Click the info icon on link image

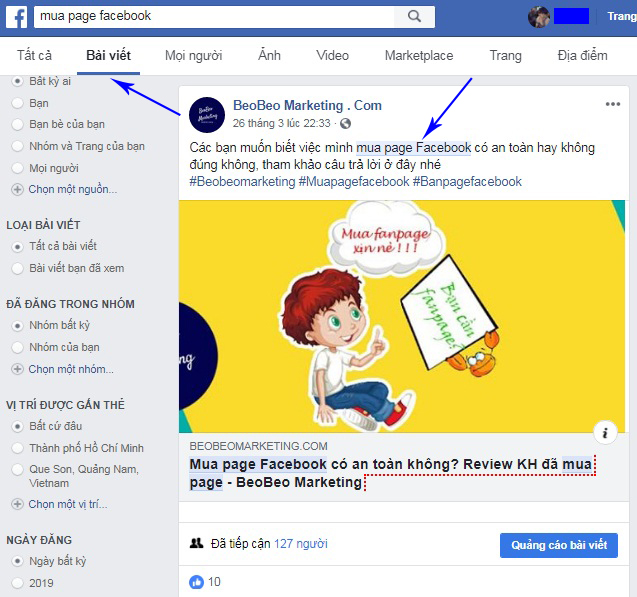tap(605, 433)
